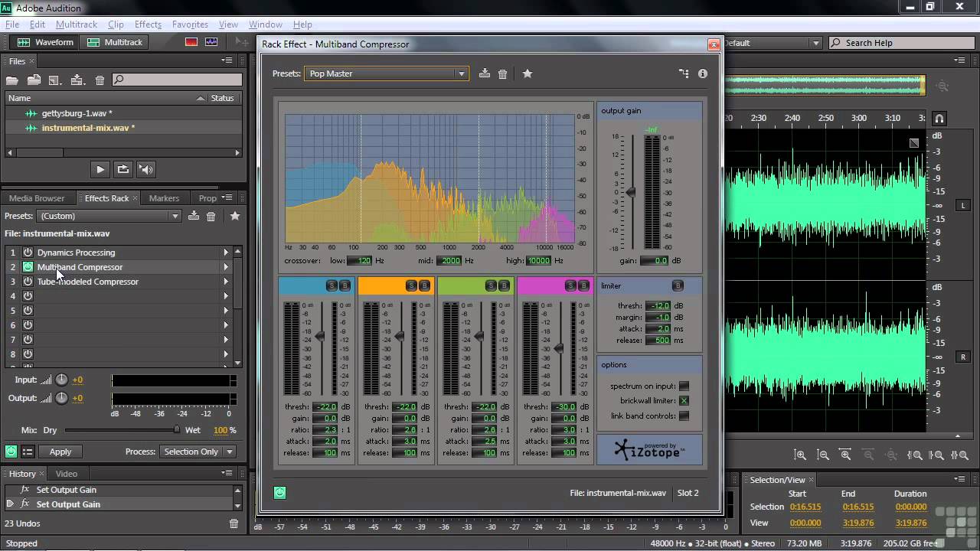980x551 pixels.
Task: Click the info icon in Multiband Compressor dialog
Action: (703, 73)
